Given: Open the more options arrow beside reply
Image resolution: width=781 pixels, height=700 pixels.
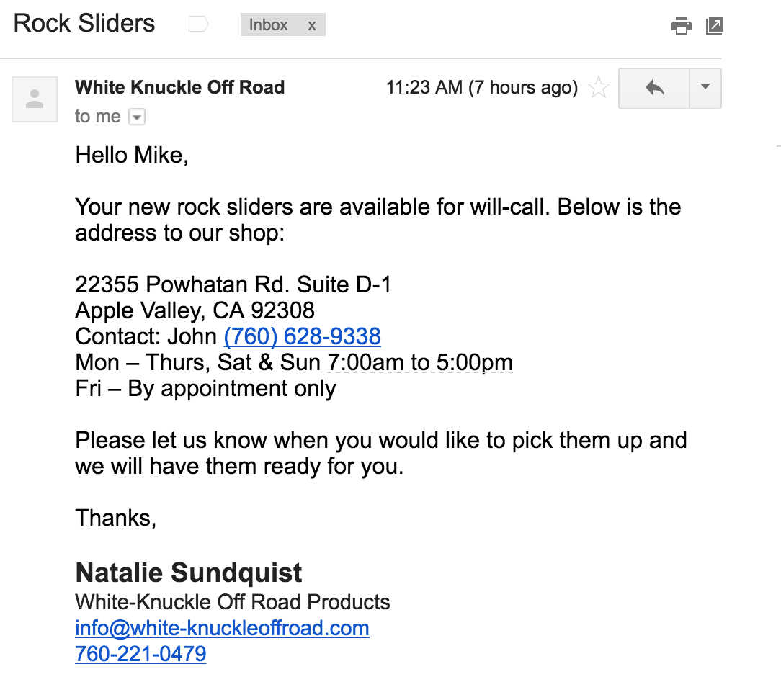Looking at the screenshot, I should pyautogui.click(x=705, y=88).
